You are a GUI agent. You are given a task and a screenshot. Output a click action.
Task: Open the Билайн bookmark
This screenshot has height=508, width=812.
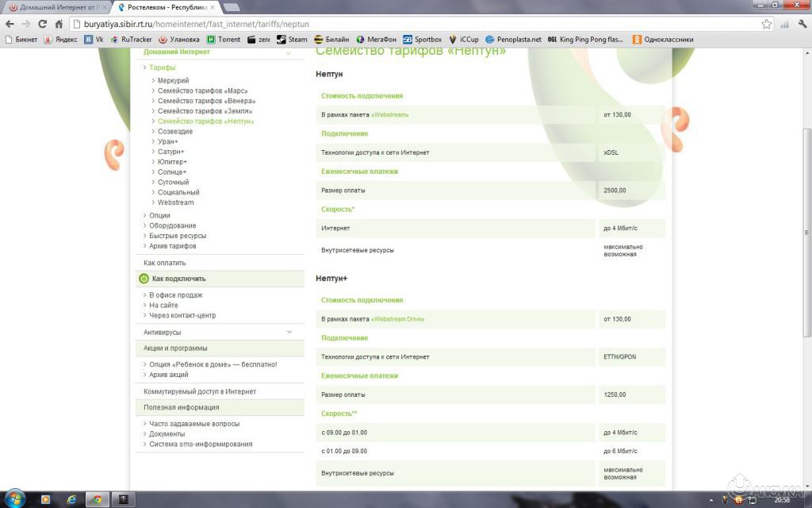[331, 40]
